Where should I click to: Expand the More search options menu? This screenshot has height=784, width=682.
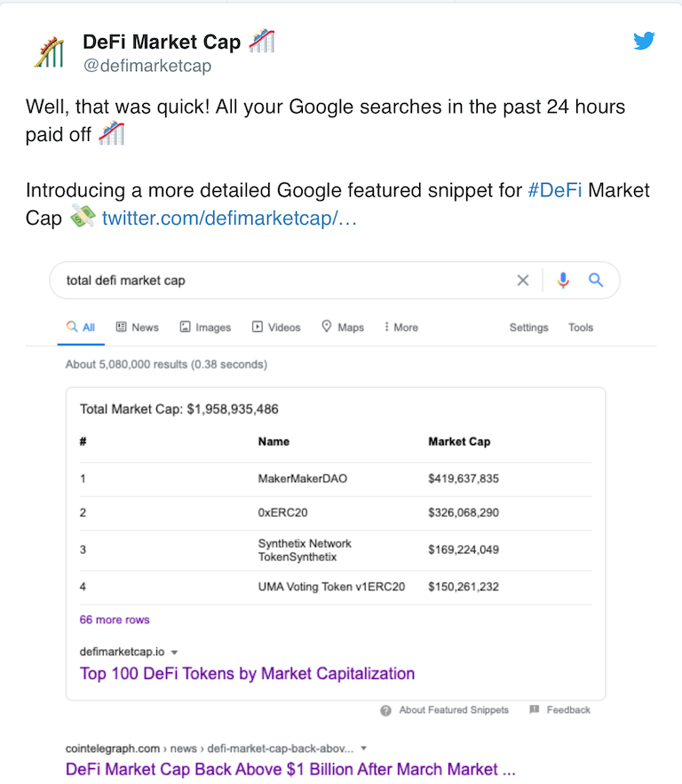(400, 328)
